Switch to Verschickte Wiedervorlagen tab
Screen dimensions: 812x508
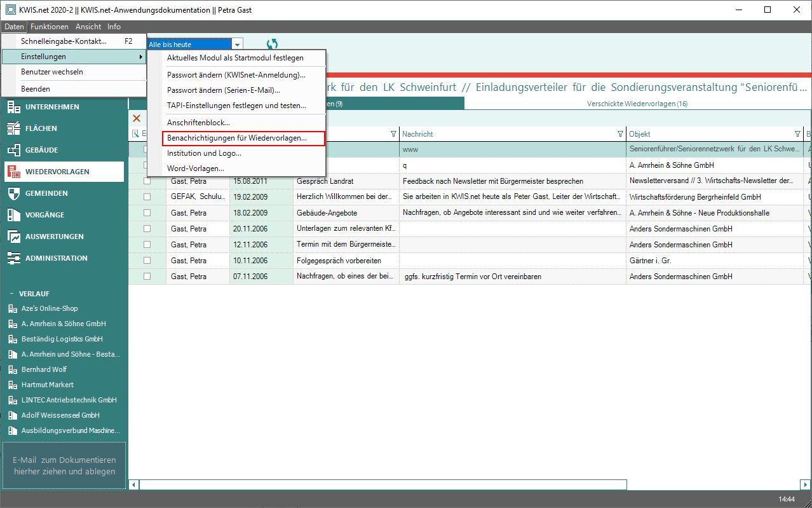[637, 104]
